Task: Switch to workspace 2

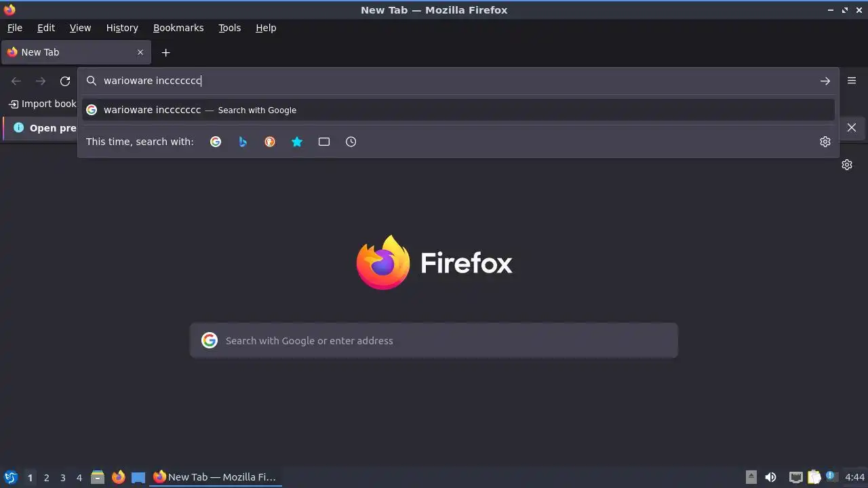Action: tap(46, 477)
